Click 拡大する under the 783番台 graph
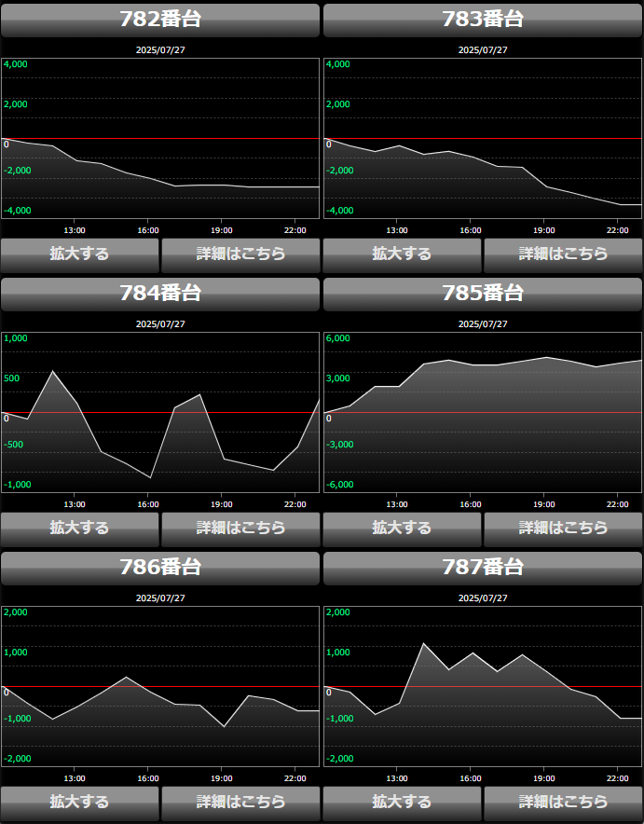 click(x=402, y=255)
